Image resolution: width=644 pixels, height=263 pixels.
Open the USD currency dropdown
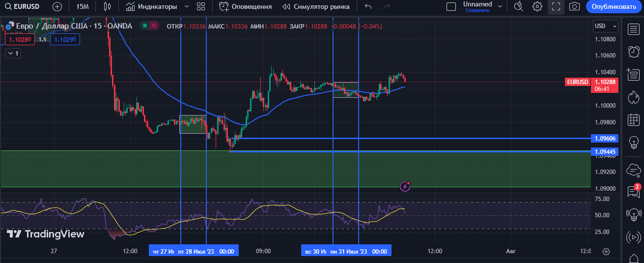[606, 26]
